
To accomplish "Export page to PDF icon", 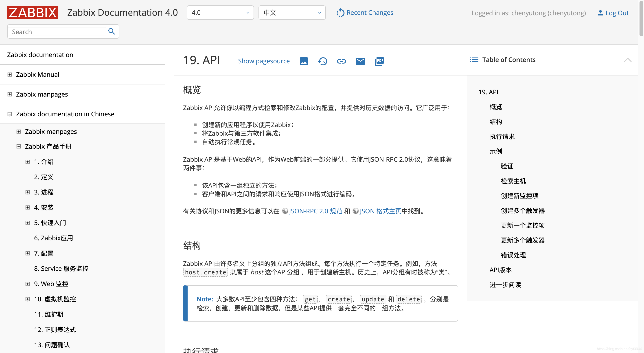I will click(379, 61).
